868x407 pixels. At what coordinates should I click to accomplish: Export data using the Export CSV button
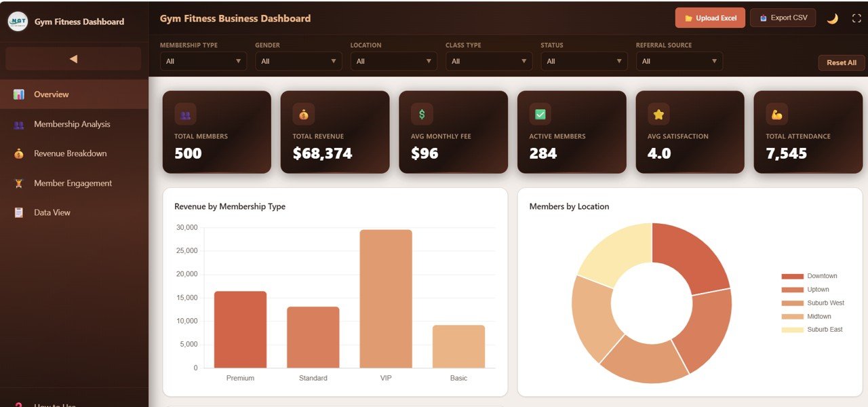[x=783, y=18]
